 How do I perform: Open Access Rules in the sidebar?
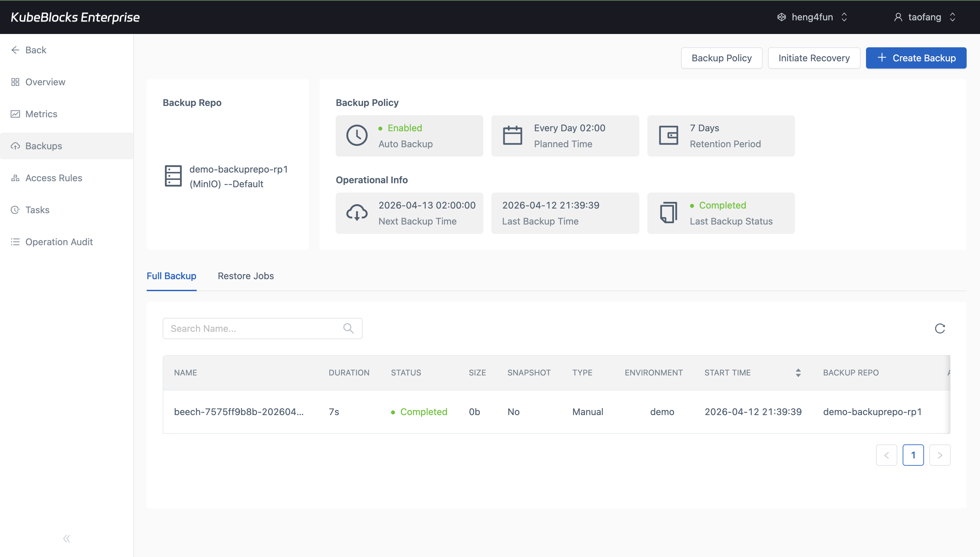click(67, 178)
